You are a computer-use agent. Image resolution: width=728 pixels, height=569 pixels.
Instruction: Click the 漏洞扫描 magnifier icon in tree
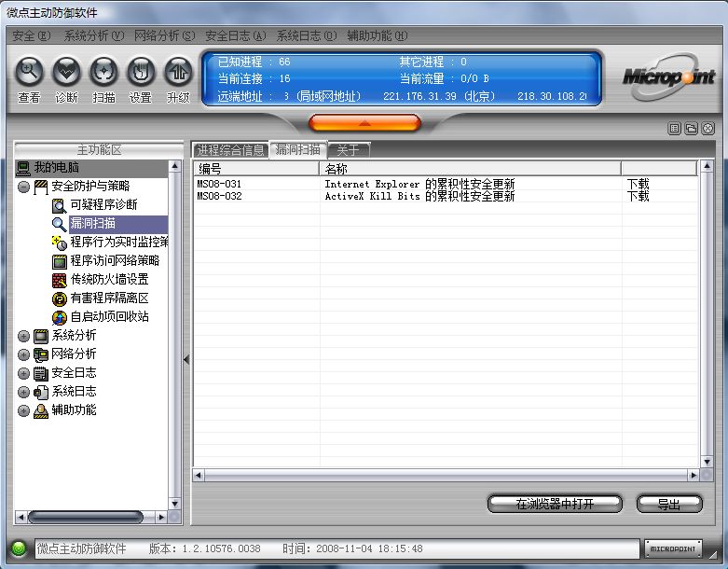pos(59,224)
